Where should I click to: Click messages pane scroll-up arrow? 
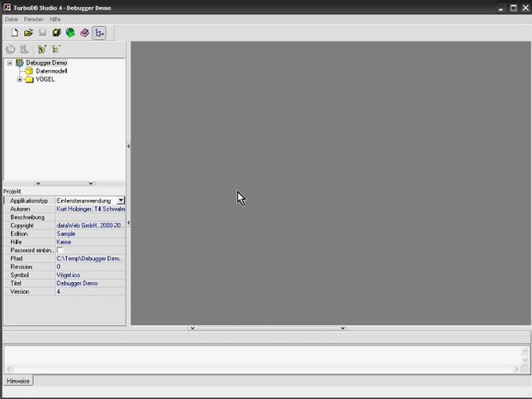(x=525, y=351)
